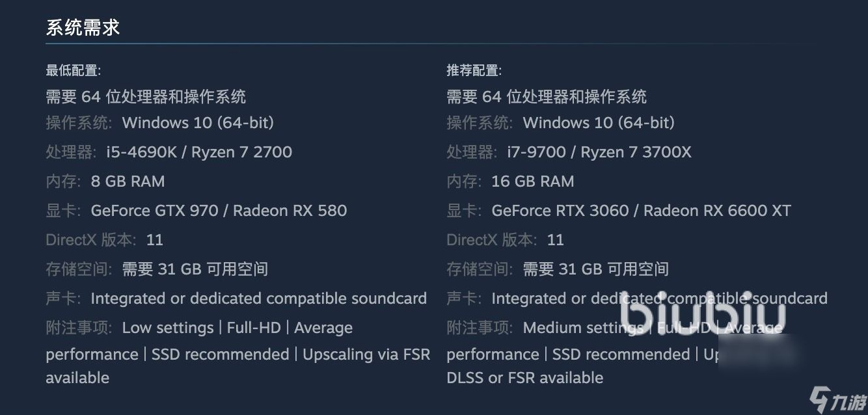Viewport: 868px width, 415px height.
Task: Click the 16 GB RAM memory text
Action: tap(533, 181)
